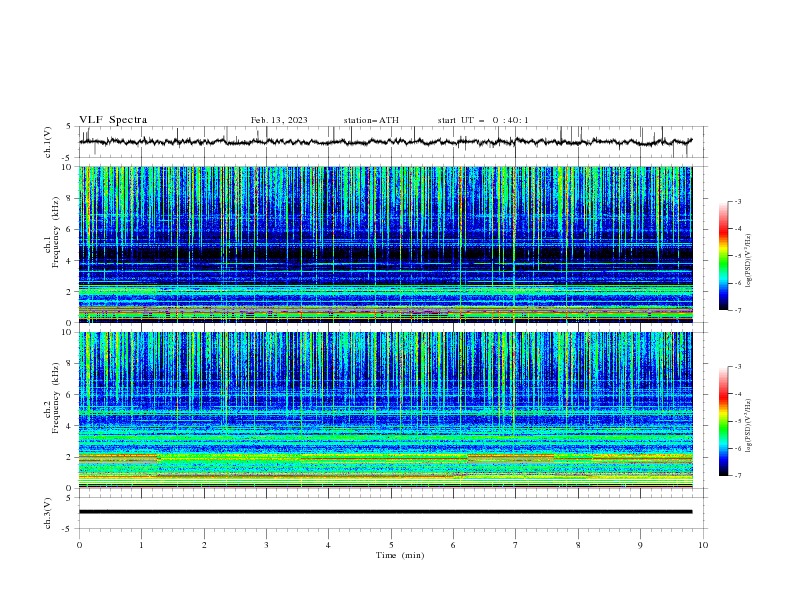792x612 pixels.
Task: Click the "VLF Spectra" plot title
Action: click(113, 120)
